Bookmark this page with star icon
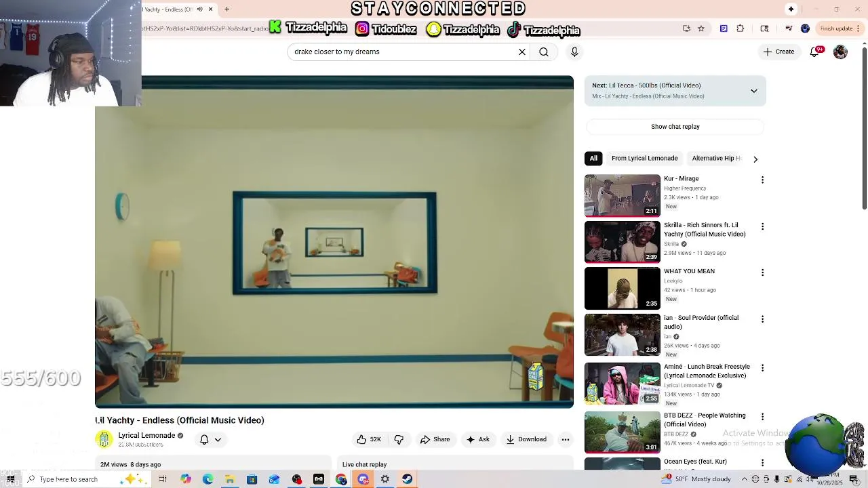Viewport: 868px width, 488px height. coord(701,28)
